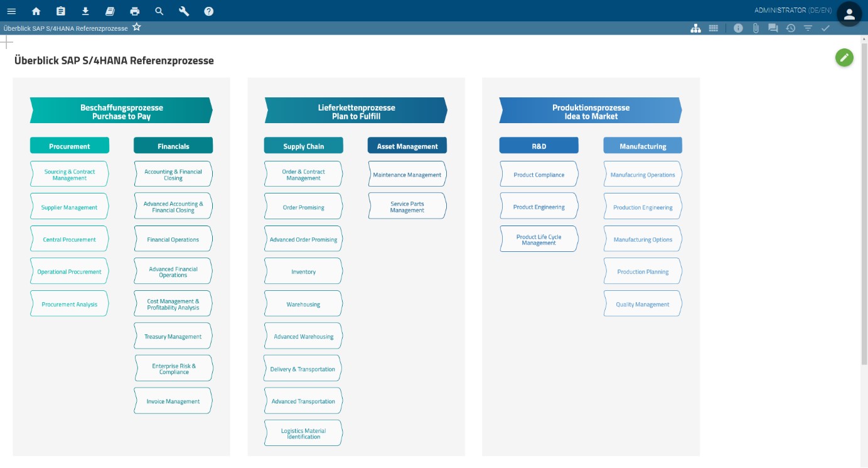Open the filter icon
The height and width of the screenshot is (468, 868).
pos(808,28)
